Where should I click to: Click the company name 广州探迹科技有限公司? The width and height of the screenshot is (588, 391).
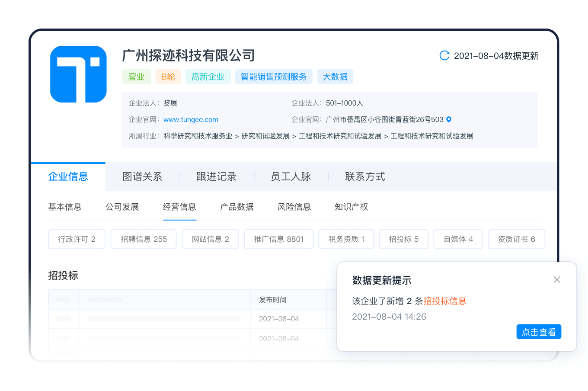coord(189,55)
